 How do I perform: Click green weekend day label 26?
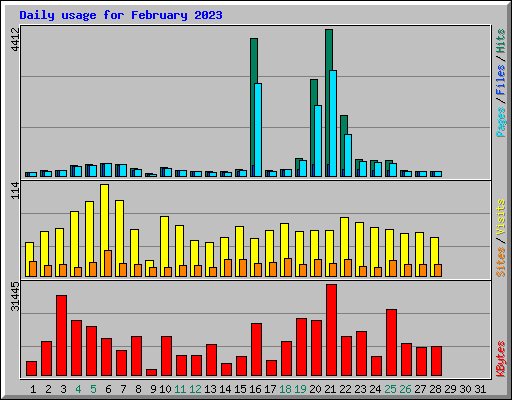click(x=405, y=389)
